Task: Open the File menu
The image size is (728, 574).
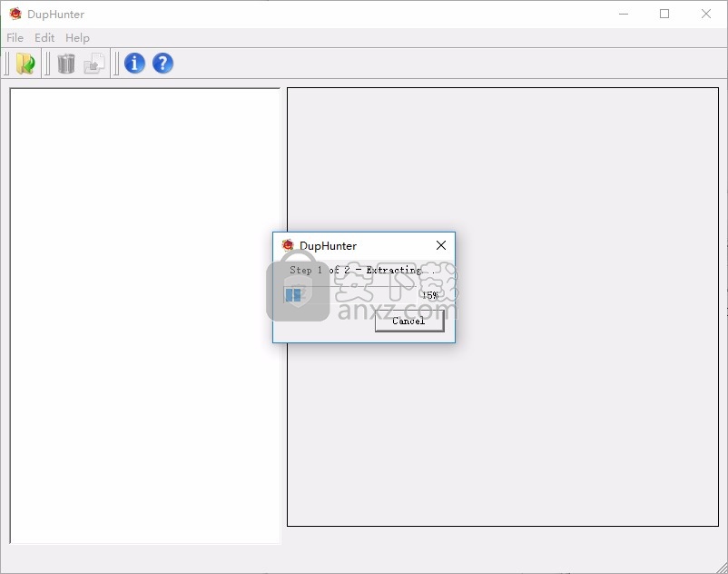Action: 15,37
